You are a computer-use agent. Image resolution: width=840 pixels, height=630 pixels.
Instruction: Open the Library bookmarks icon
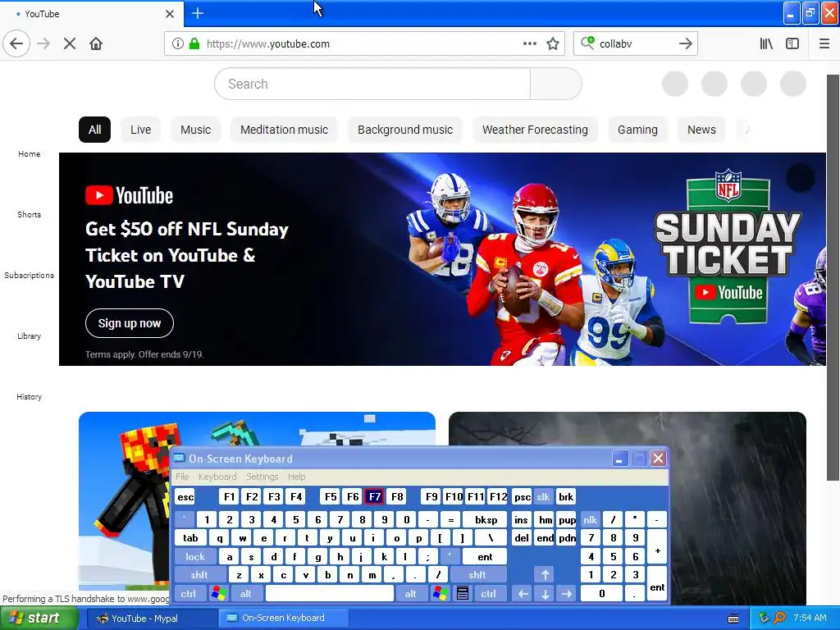(766, 43)
